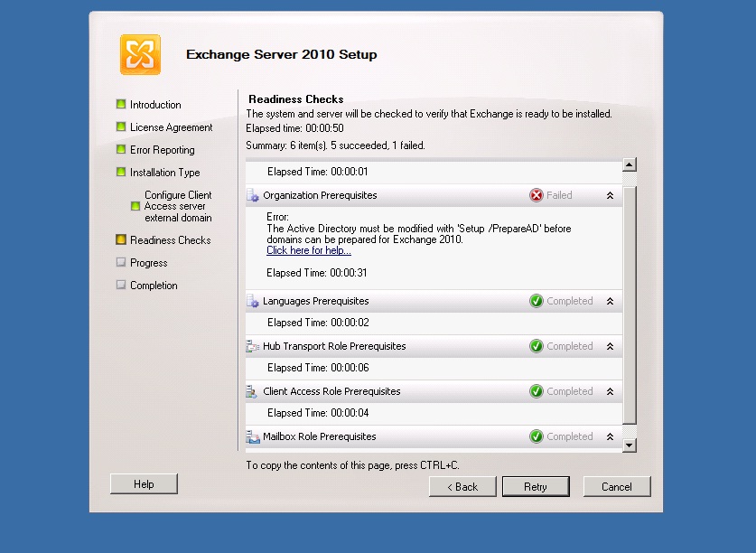Collapse the Organization Prerequisites section
756x553 pixels.
[x=610, y=195]
